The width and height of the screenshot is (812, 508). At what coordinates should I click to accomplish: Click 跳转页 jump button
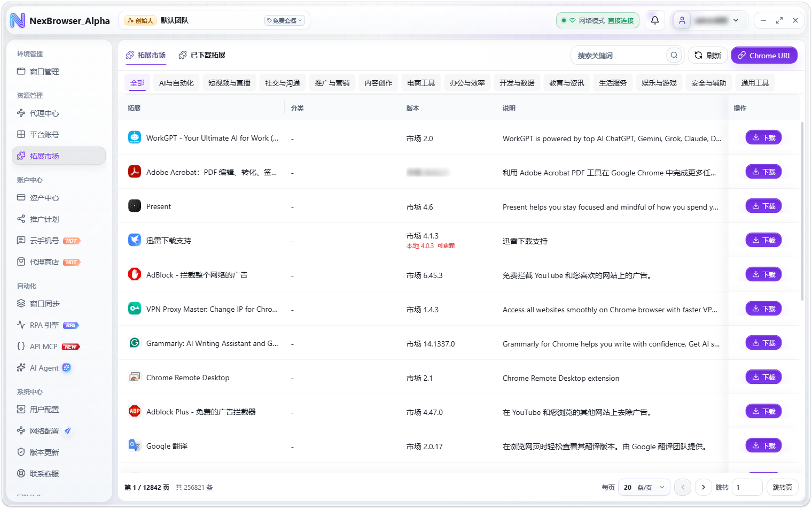coord(783,487)
